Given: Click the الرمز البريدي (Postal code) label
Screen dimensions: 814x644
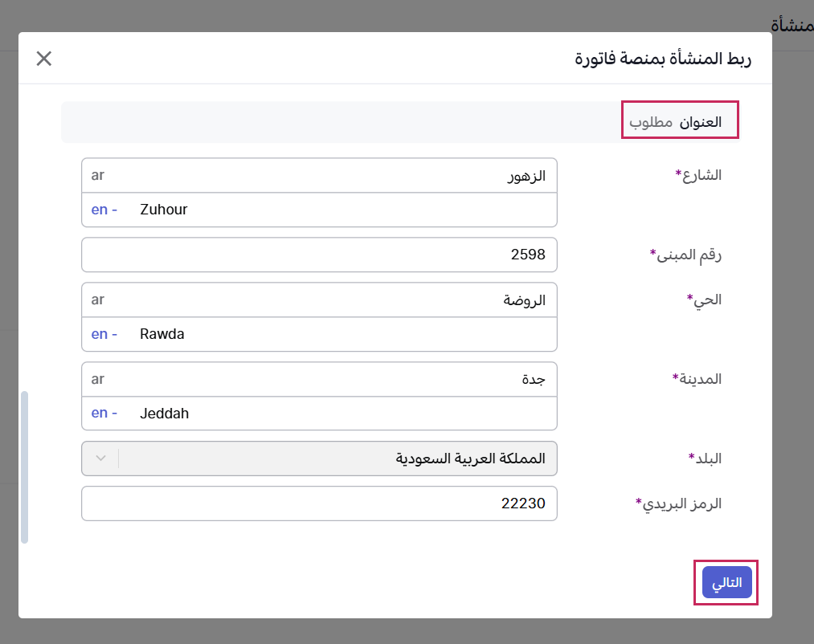Looking at the screenshot, I should pyautogui.click(x=679, y=503).
